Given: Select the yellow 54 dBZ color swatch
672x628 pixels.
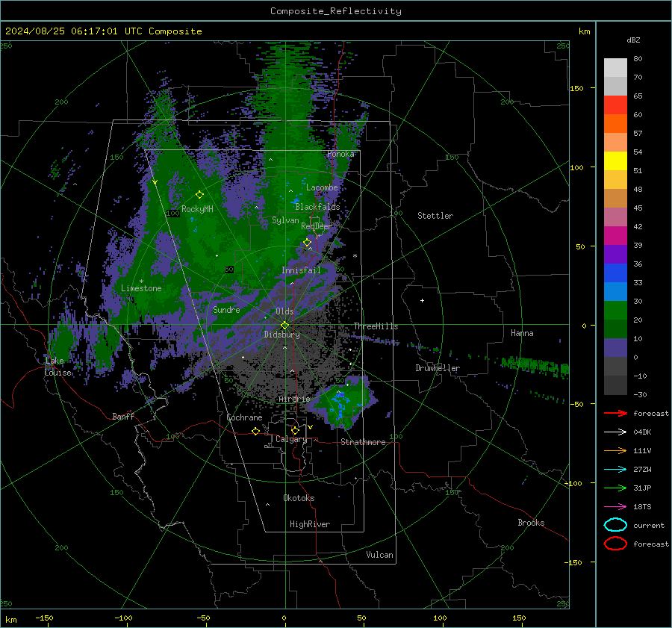Looking at the screenshot, I should point(615,161).
